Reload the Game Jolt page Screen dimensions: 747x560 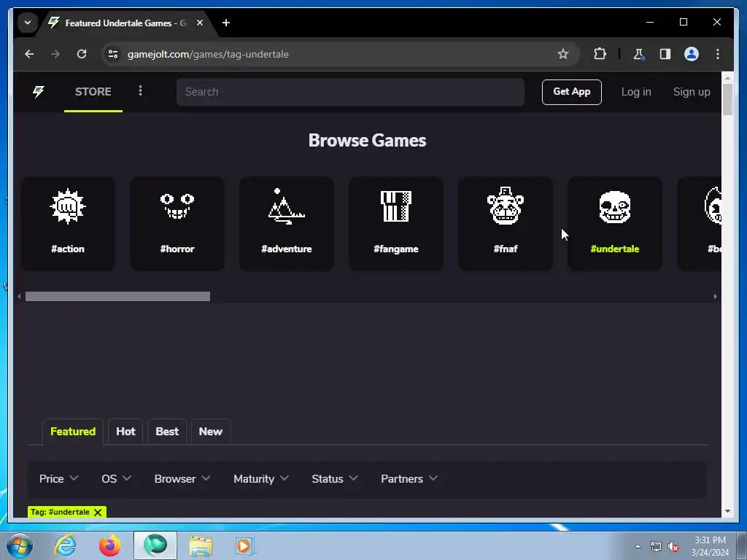(x=82, y=54)
